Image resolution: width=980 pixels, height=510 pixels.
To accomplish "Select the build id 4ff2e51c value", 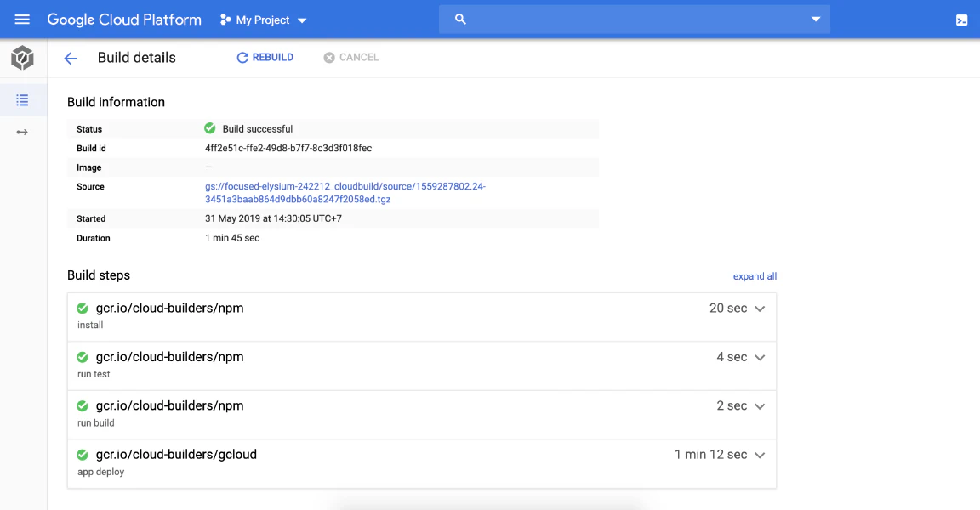I will click(x=288, y=148).
